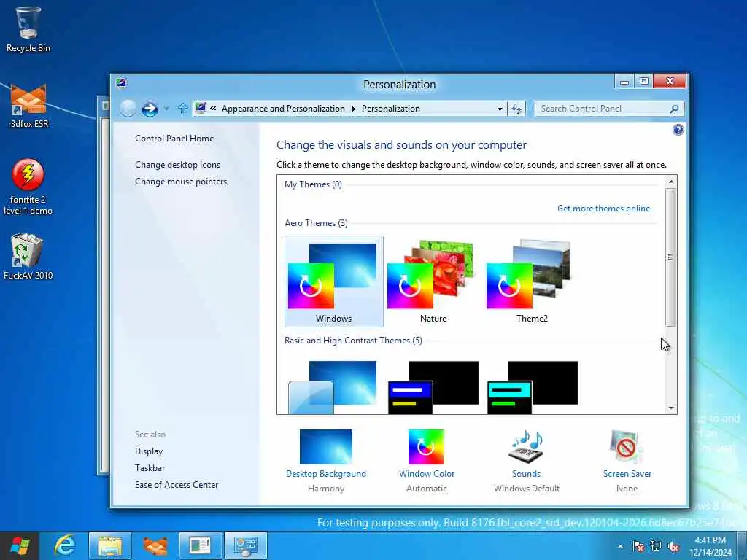Open the Window Color text link
The width and height of the screenshot is (747, 560).
(427, 474)
